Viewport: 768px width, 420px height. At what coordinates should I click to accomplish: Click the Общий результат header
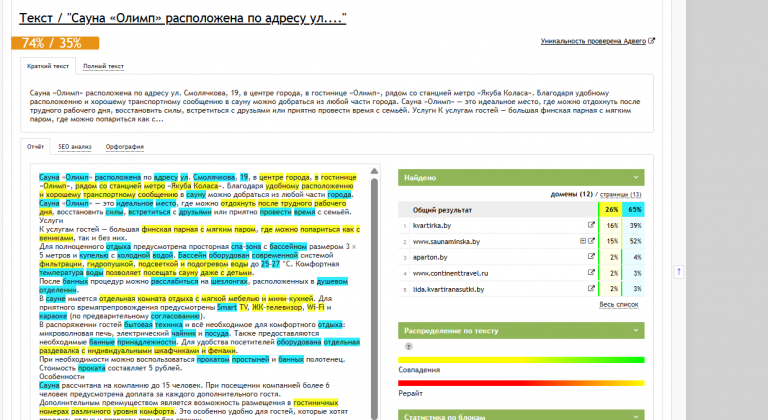point(442,210)
